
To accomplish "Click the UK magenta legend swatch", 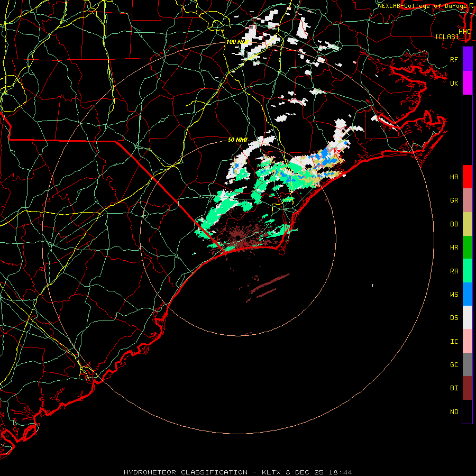I will [467, 83].
